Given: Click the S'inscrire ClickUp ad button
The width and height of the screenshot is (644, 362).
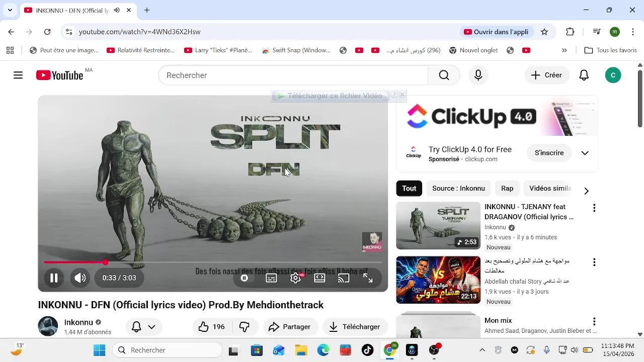Looking at the screenshot, I should pyautogui.click(x=549, y=153).
